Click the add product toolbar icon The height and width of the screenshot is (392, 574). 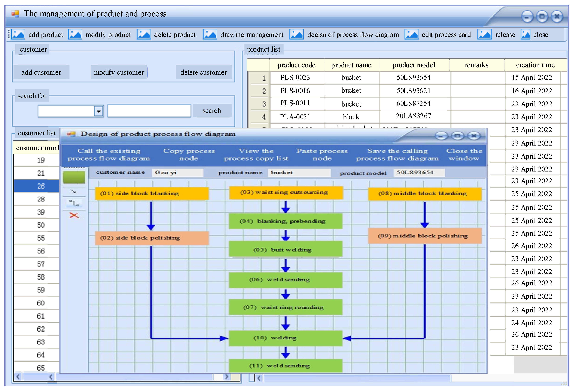point(18,34)
